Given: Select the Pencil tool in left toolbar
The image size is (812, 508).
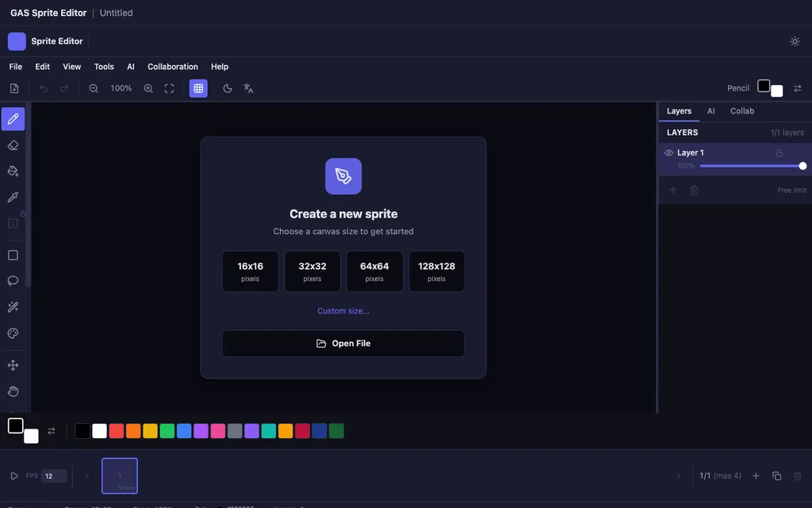Looking at the screenshot, I should tap(13, 119).
